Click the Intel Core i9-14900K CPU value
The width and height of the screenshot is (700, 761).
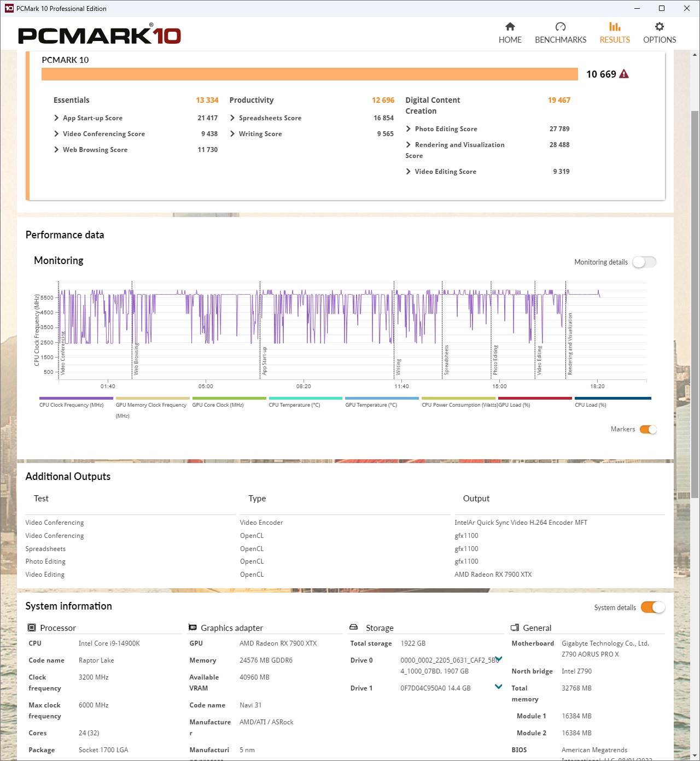point(109,643)
